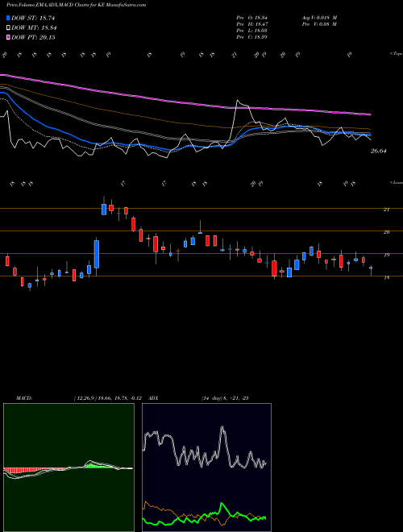Click the magenta DOW PT legend swatch
This screenshot has height=532, width=403.
click(9, 37)
